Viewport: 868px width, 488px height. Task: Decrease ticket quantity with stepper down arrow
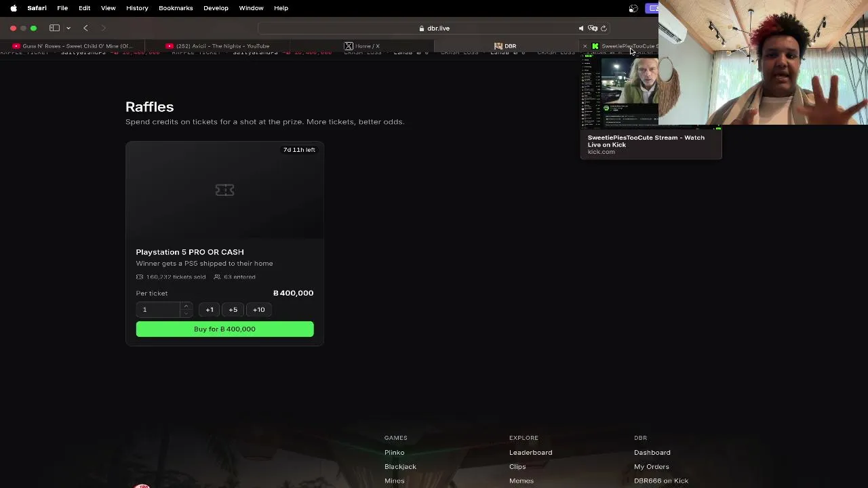186,313
